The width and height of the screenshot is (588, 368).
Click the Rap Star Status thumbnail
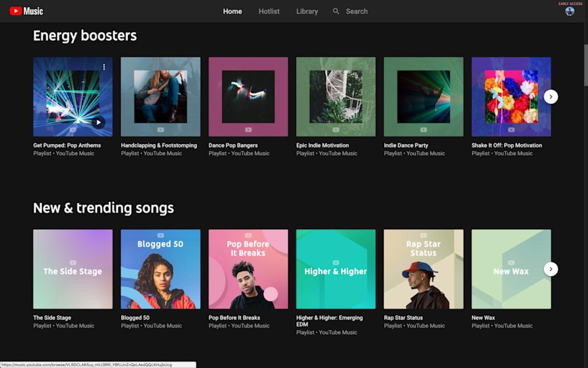pyautogui.click(x=423, y=269)
